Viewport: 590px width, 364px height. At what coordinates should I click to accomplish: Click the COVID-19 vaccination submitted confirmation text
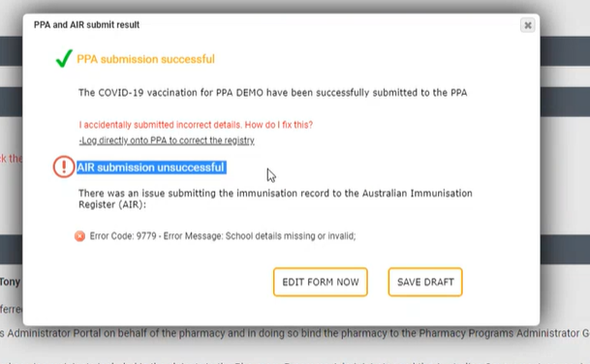click(x=273, y=93)
